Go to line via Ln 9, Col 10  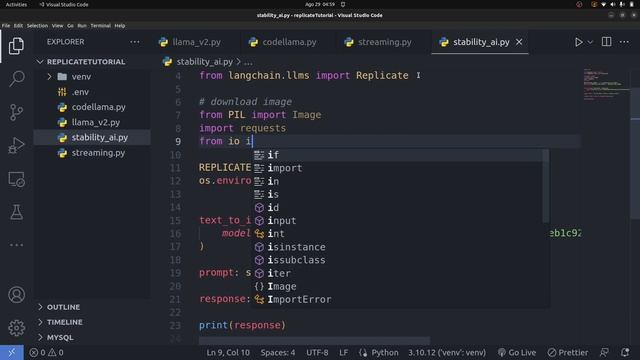(228, 352)
